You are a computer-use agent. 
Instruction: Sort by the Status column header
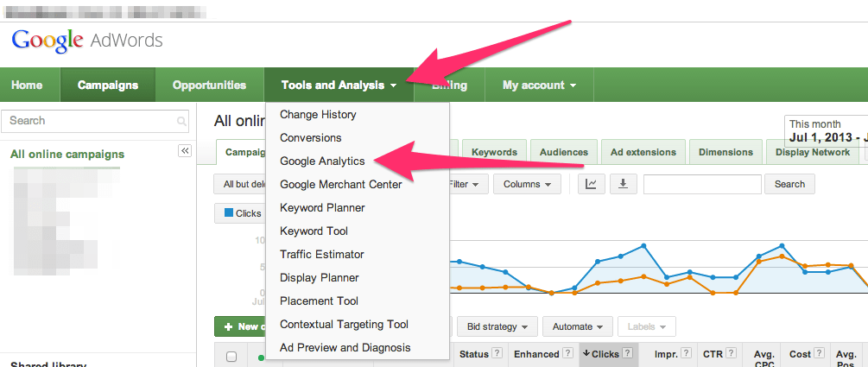(474, 354)
